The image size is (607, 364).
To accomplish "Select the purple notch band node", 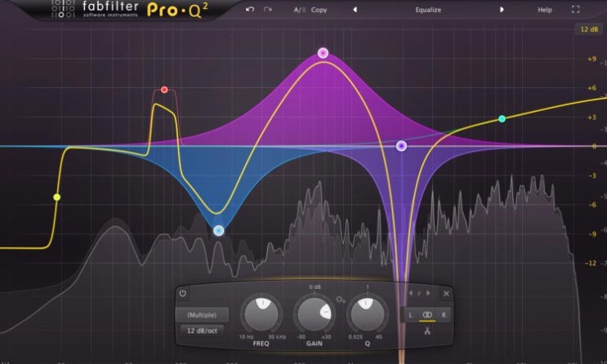I will (x=401, y=146).
